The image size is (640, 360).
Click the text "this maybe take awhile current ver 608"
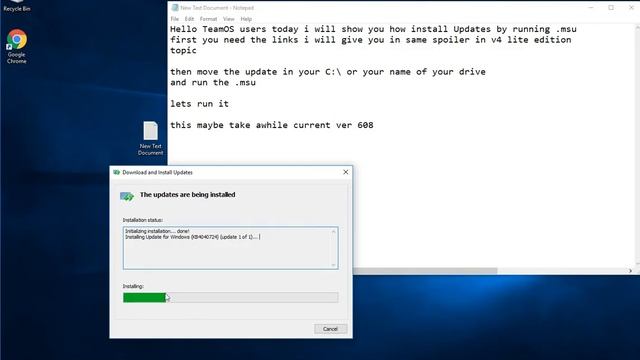272,125
